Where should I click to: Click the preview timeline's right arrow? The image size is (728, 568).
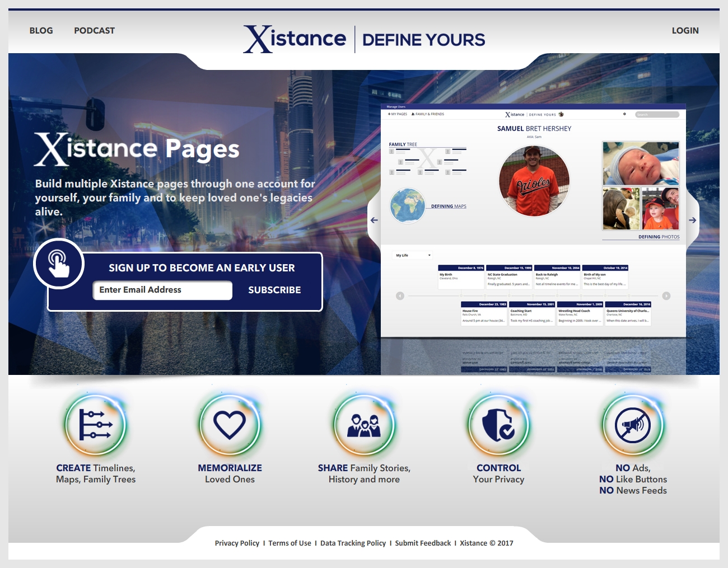pos(666,296)
